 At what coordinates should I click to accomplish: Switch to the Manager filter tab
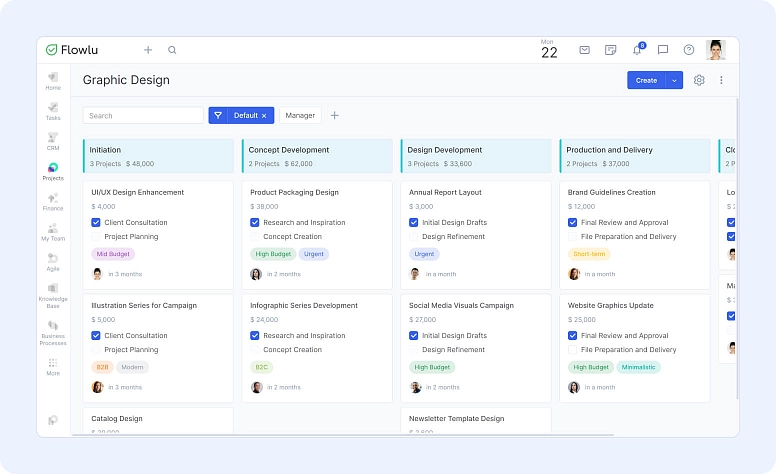point(300,116)
